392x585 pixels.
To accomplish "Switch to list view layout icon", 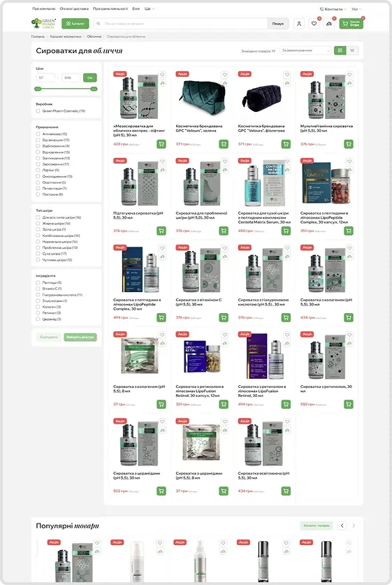I will point(352,50).
